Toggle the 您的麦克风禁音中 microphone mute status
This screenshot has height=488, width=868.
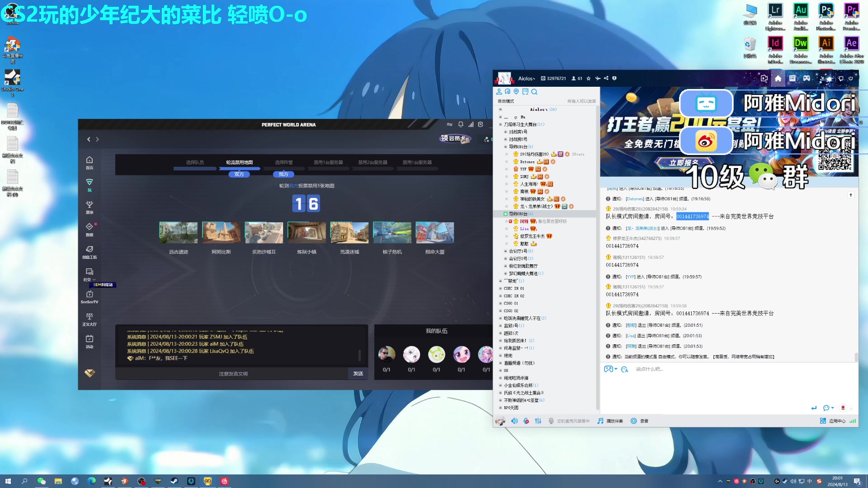(x=569, y=421)
